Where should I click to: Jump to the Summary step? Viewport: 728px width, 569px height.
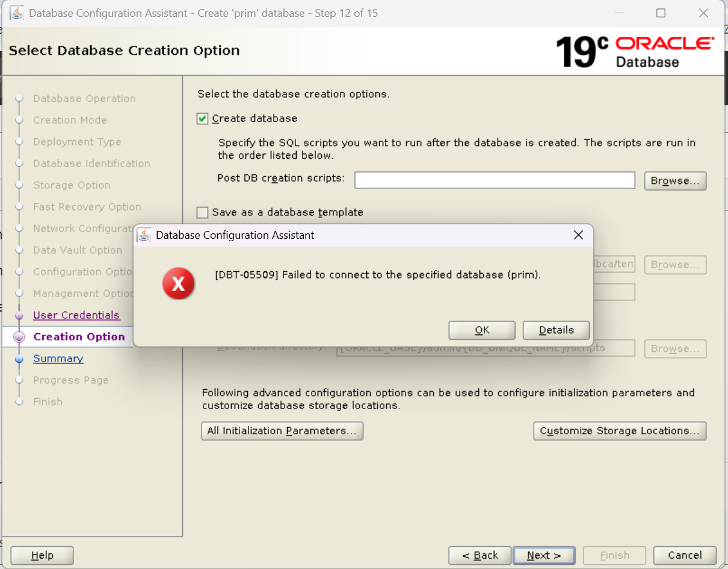pyautogui.click(x=58, y=358)
